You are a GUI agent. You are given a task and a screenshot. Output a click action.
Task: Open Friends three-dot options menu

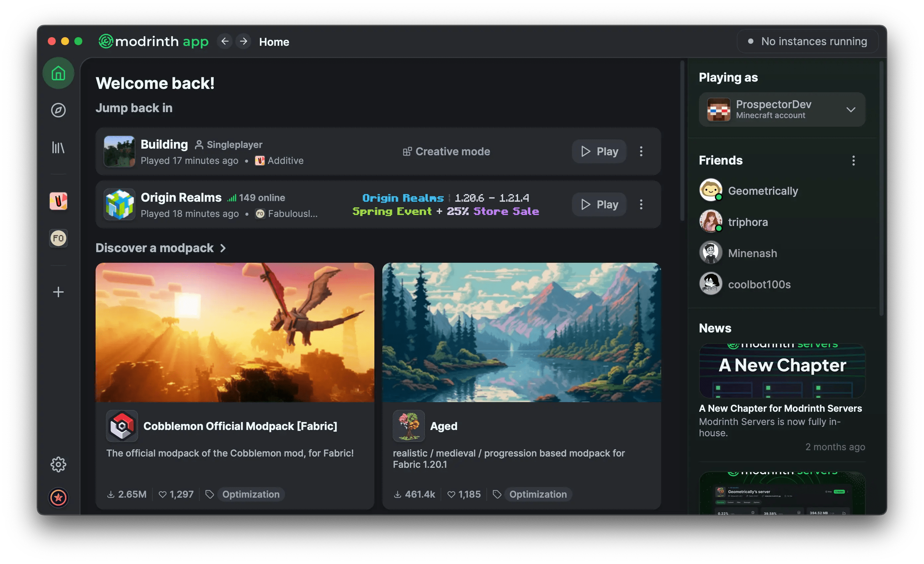point(853,160)
